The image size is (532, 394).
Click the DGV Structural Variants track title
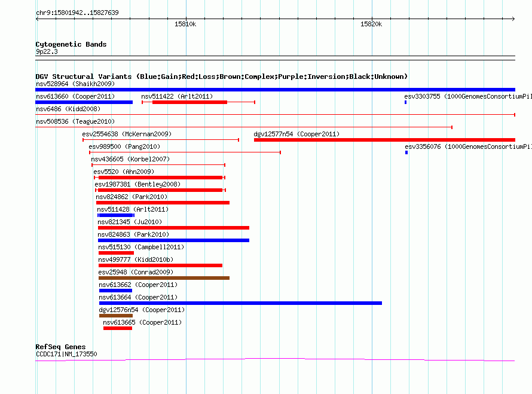click(x=222, y=77)
